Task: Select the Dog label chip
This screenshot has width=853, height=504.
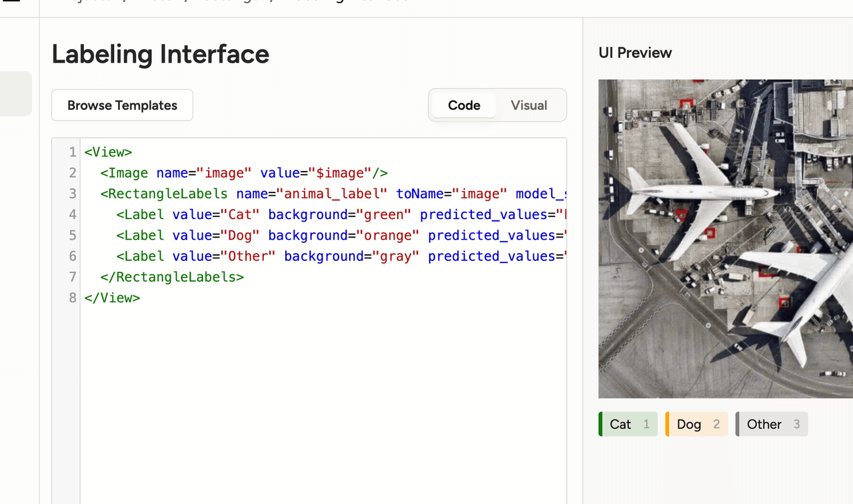Action: pos(696,424)
